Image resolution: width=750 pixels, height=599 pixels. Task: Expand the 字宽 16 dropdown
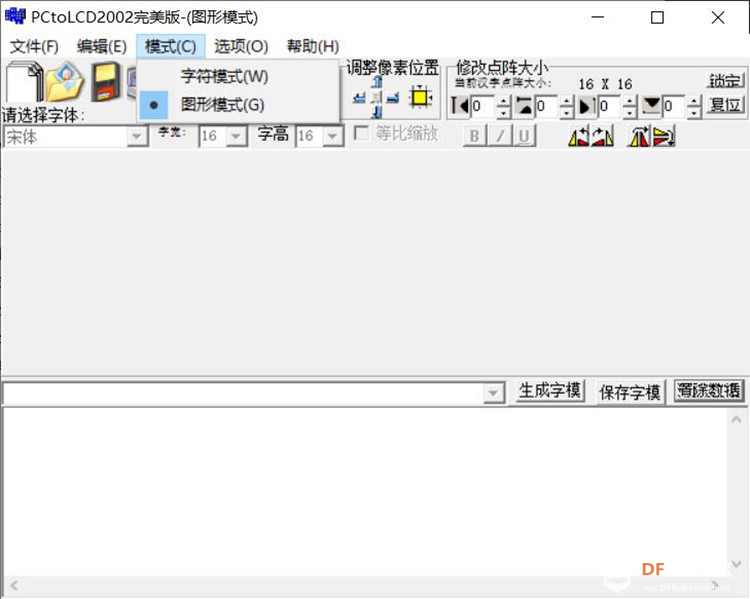click(x=236, y=136)
